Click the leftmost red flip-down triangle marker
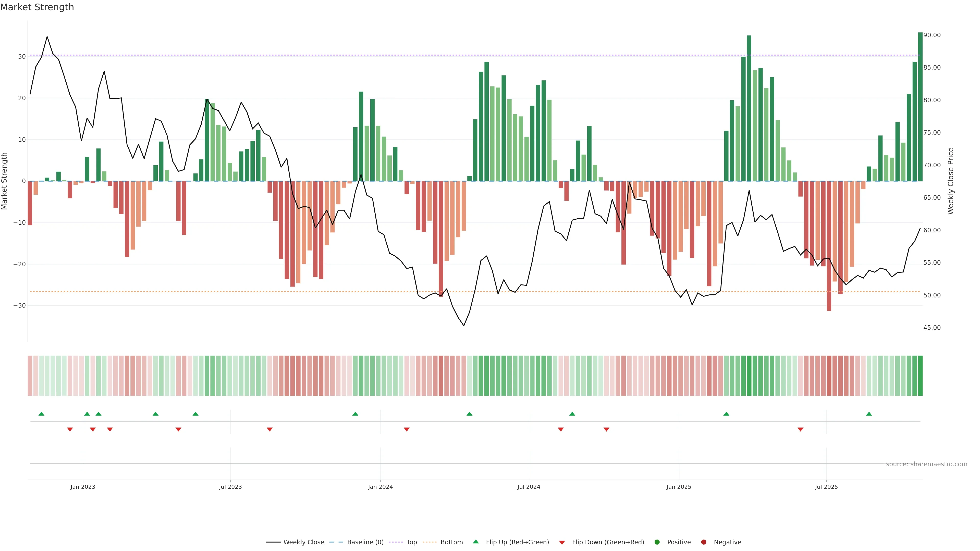The image size is (980, 551). [70, 429]
